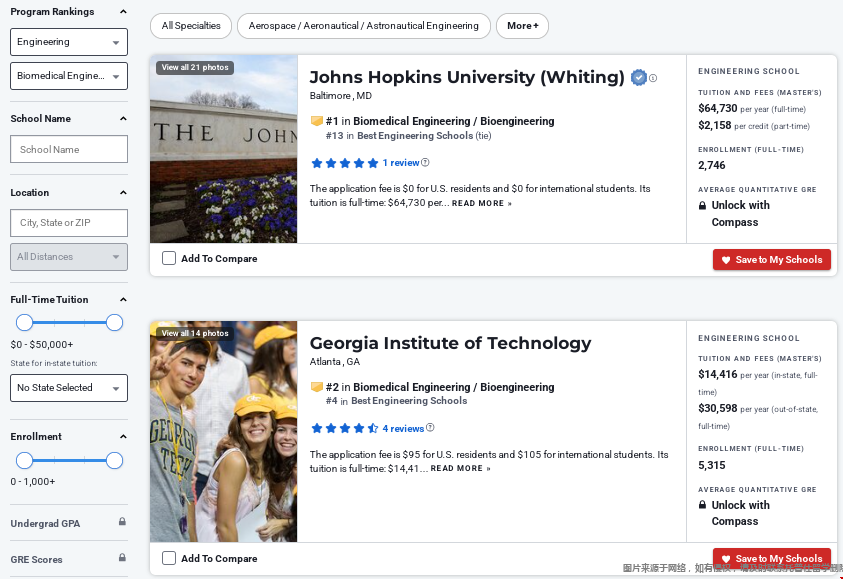Click Unlock with Compass under Georgia Tech
The height and width of the screenshot is (579, 843).
click(740, 513)
